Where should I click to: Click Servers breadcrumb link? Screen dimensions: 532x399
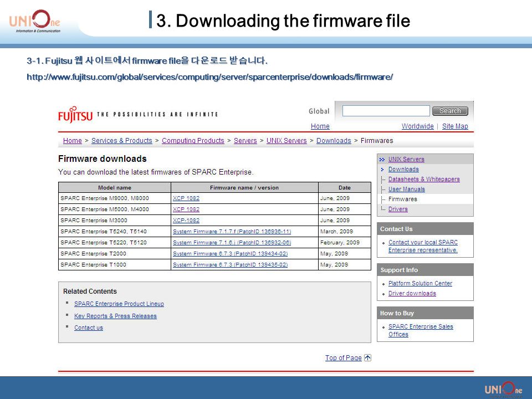pos(245,140)
